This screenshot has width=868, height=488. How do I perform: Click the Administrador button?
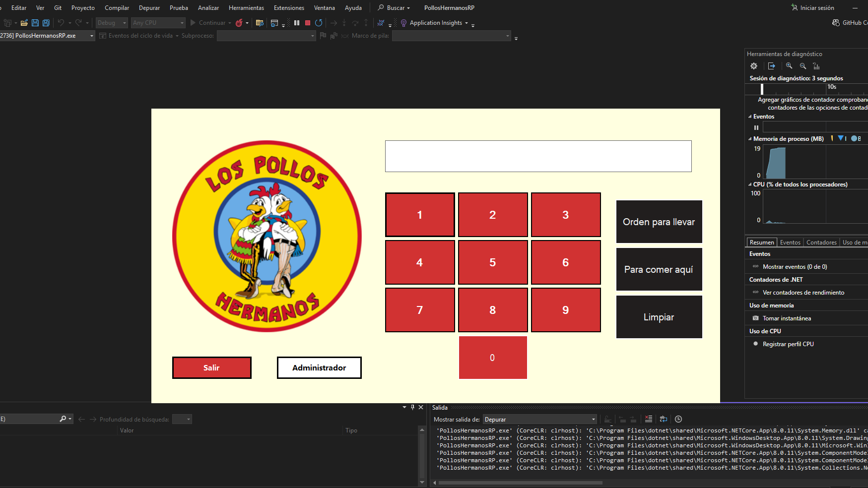(319, 367)
